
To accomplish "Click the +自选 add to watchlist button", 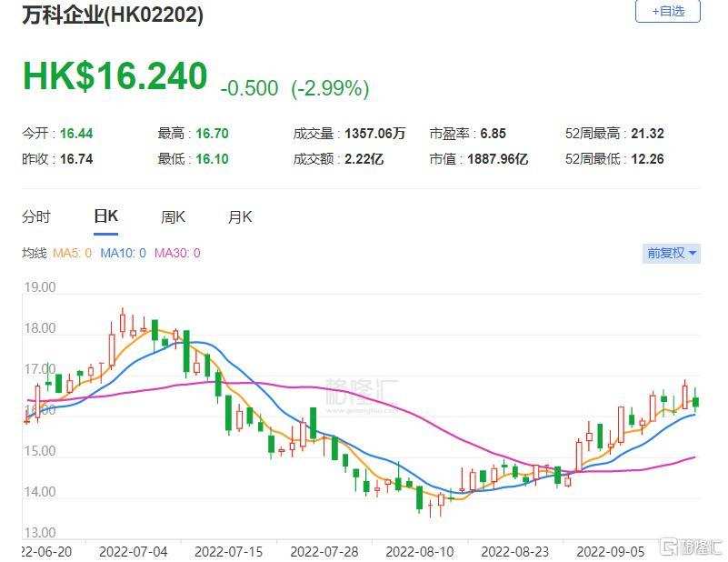I will click(668, 11).
